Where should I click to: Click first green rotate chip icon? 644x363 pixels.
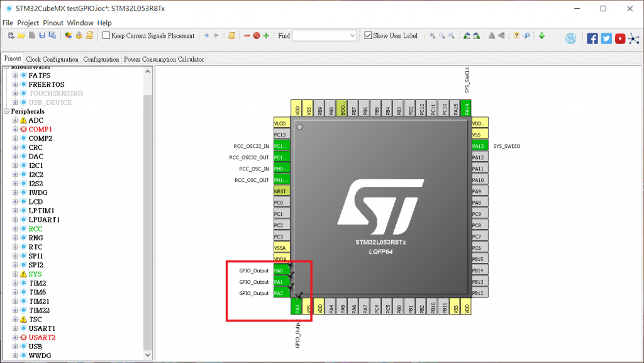(x=467, y=36)
